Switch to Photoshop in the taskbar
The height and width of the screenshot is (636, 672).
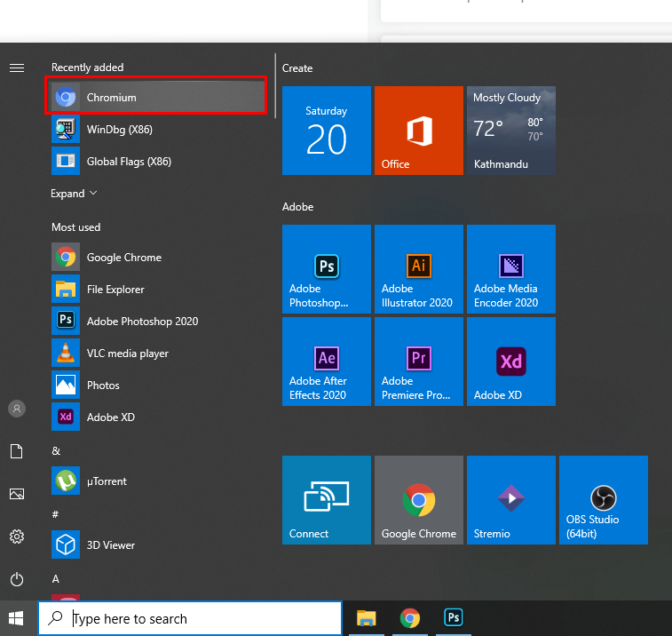coord(454,618)
